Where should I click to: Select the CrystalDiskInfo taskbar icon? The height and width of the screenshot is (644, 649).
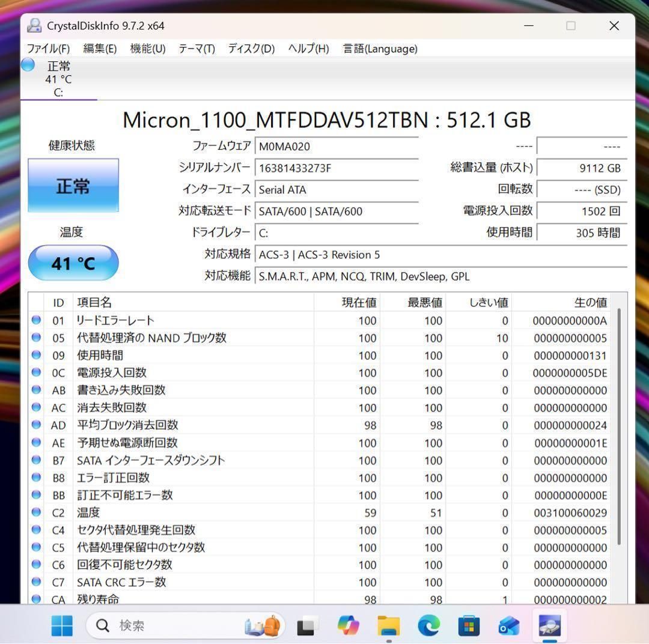[x=550, y=625]
